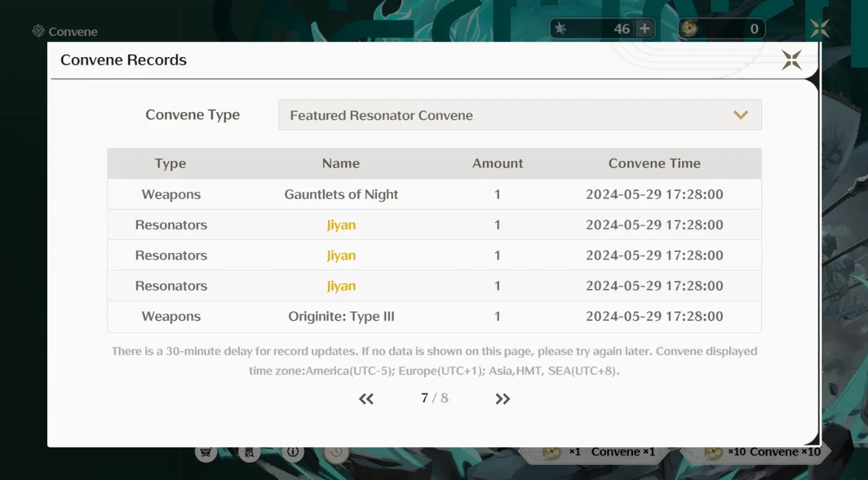Click the gold history clock icon
868x480 pixels.
pos(336,452)
